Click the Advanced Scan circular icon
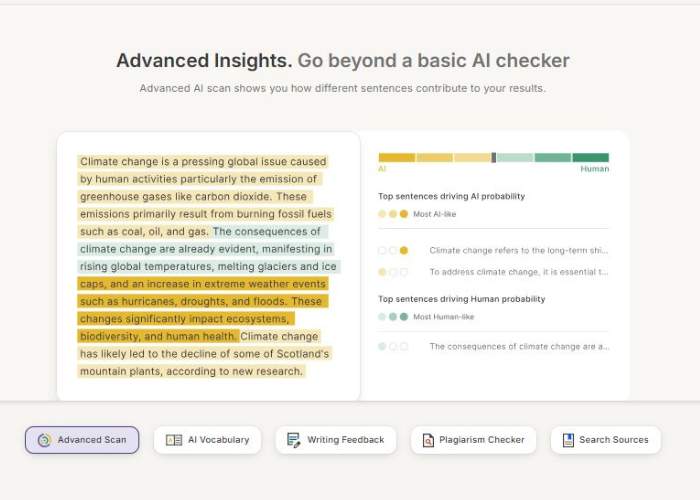Image resolution: width=700 pixels, height=500 pixels. click(x=44, y=440)
